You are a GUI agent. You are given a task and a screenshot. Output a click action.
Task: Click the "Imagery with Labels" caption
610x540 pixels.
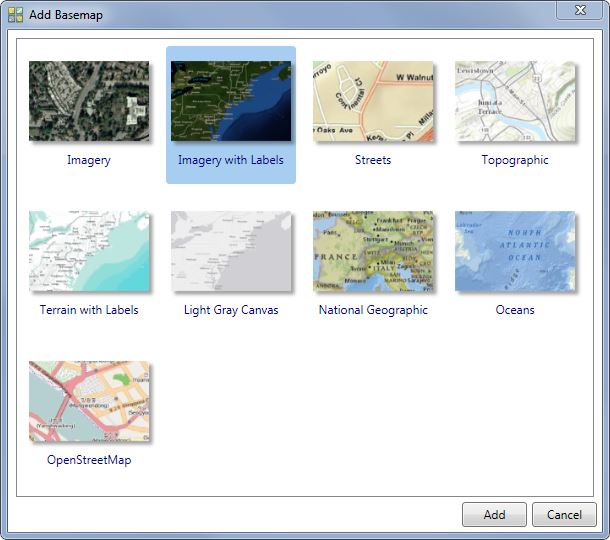pyautogui.click(x=231, y=160)
